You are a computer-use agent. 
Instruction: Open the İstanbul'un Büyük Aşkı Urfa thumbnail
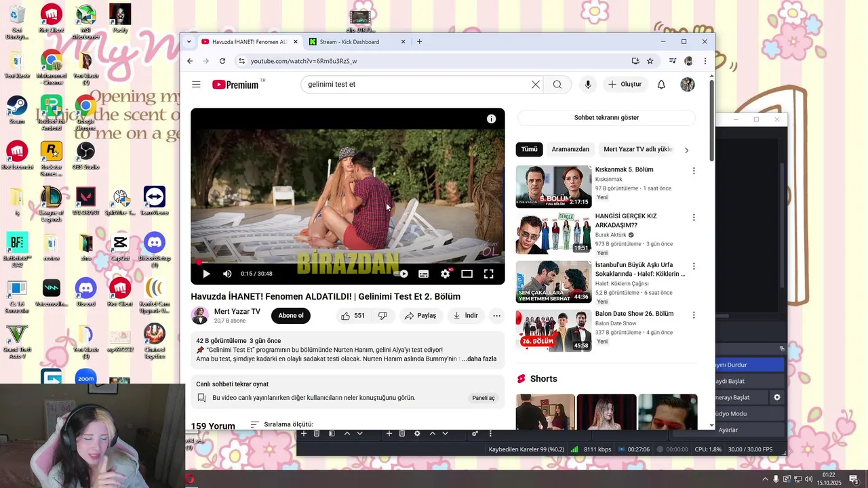(553, 282)
